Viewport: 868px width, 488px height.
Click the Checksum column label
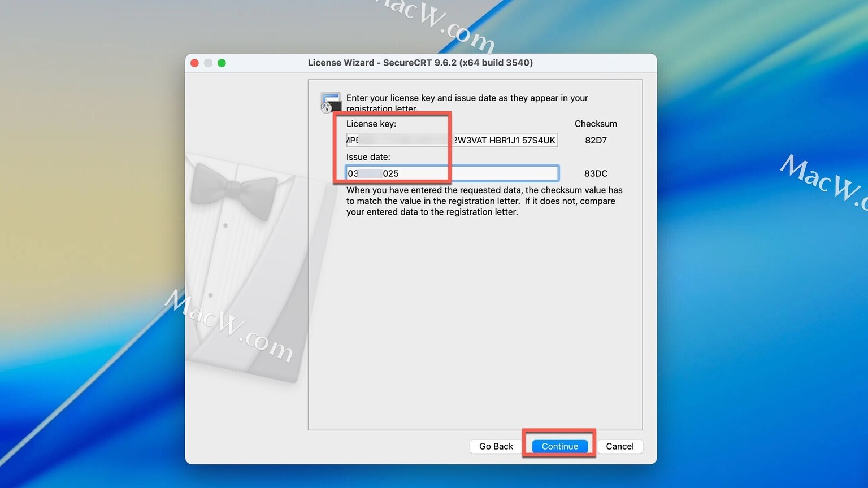pos(596,124)
